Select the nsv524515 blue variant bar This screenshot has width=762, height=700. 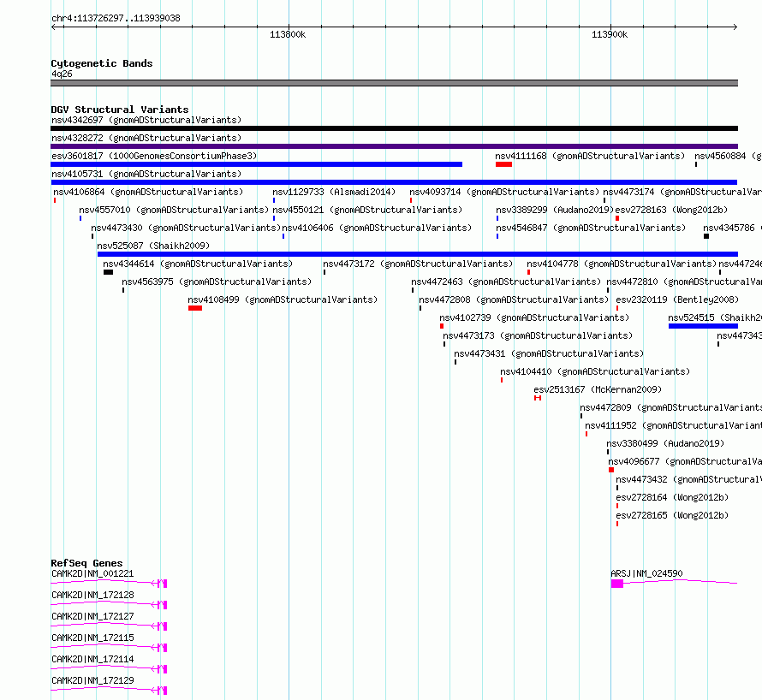click(x=703, y=326)
